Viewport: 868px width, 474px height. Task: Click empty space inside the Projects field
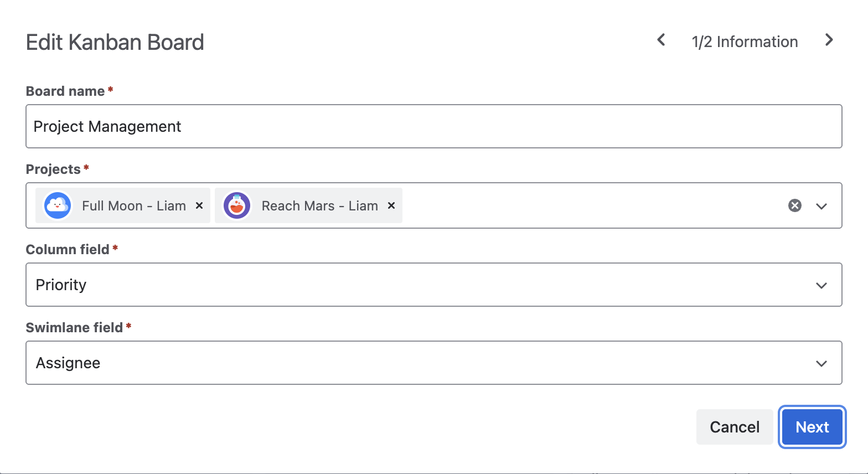click(x=587, y=206)
